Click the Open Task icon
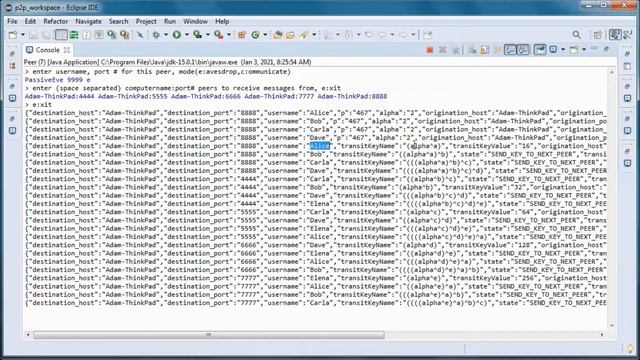The width and height of the screenshot is (640, 360). (290, 35)
